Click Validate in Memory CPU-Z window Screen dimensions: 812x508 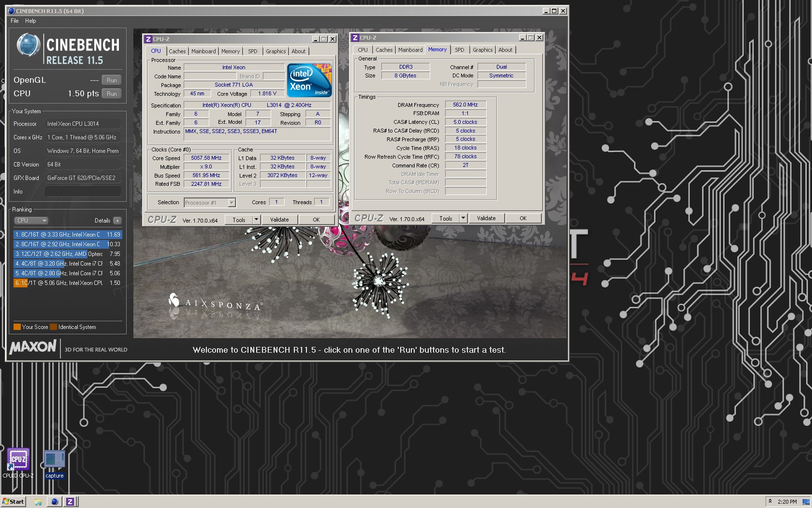click(x=486, y=218)
